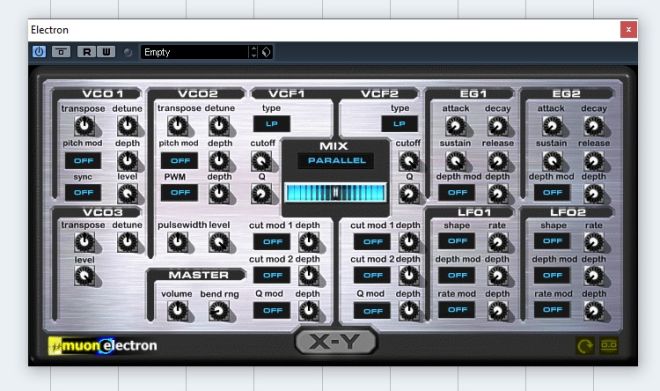660x391 pixels.
Task: Select LFO2 depth mod OFF selector
Action: (552, 275)
